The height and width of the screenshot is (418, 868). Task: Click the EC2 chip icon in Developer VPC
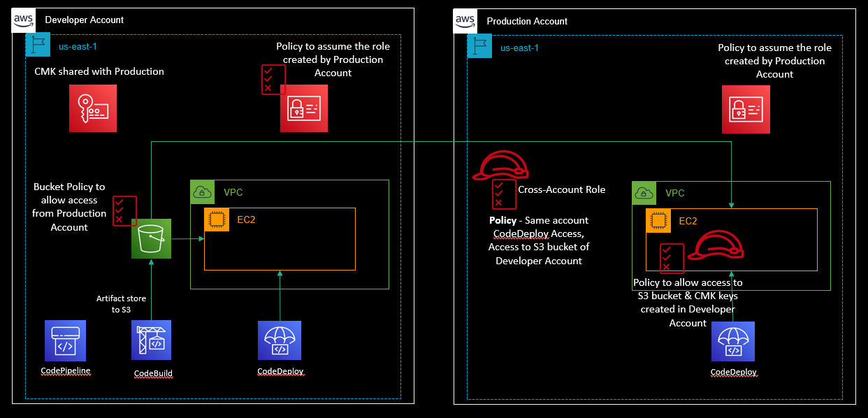[217, 219]
